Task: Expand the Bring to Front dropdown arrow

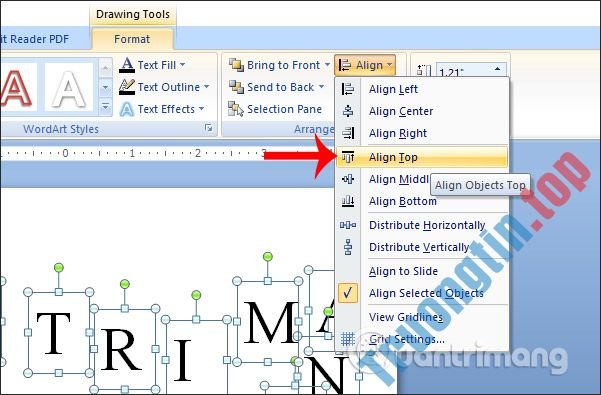Action: pos(327,65)
